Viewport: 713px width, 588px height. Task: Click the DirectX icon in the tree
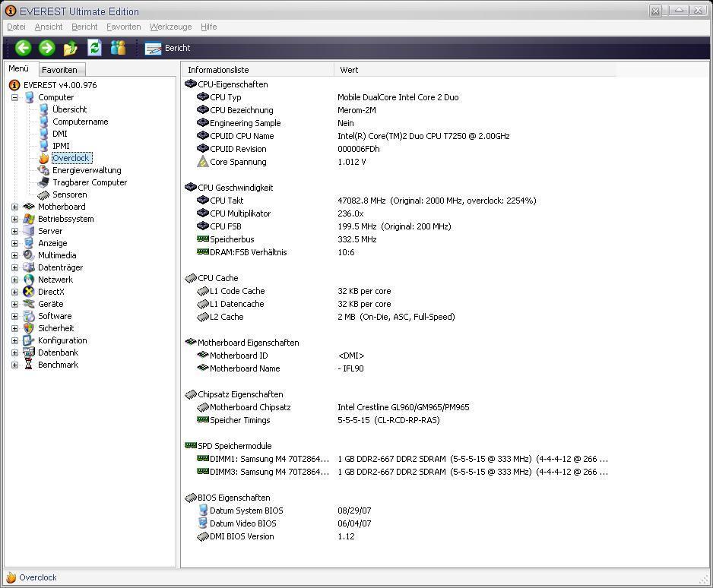[x=29, y=292]
